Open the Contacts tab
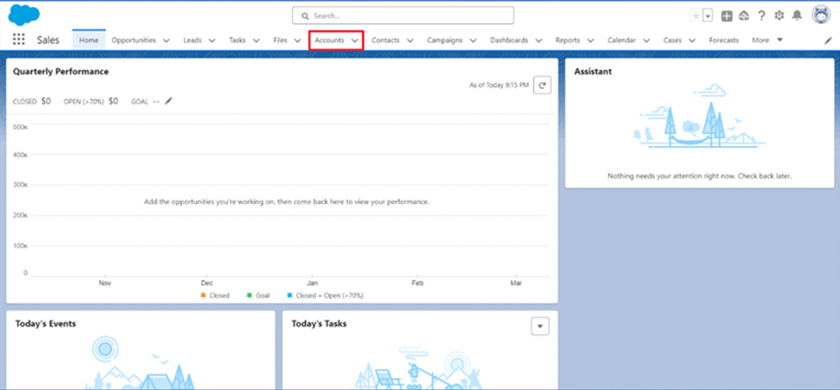The image size is (840, 390). click(386, 40)
